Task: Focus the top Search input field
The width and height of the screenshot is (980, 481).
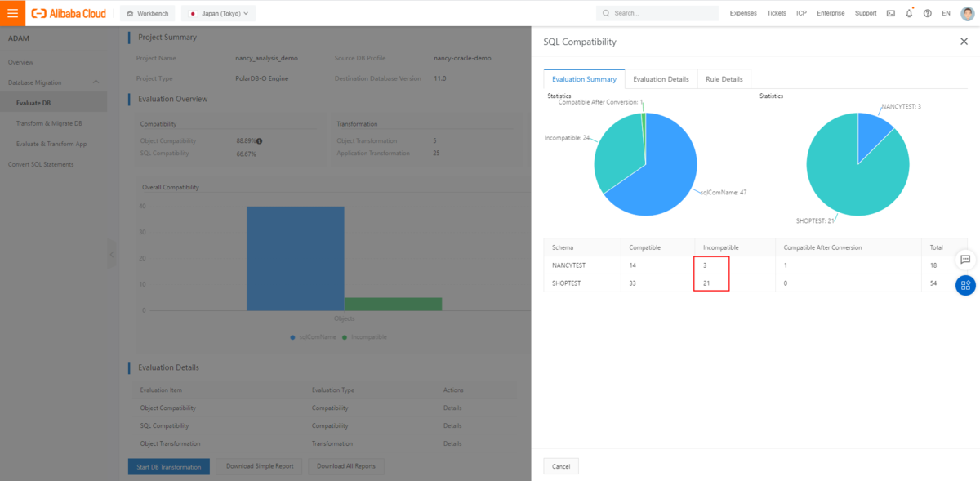Action: click(657, 13)
